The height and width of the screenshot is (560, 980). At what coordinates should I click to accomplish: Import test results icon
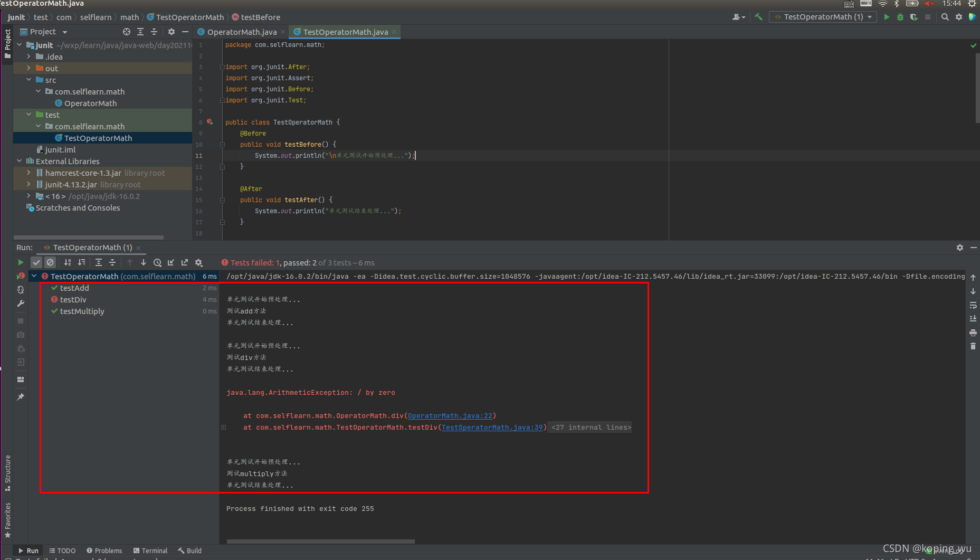(x=171, y=262)
